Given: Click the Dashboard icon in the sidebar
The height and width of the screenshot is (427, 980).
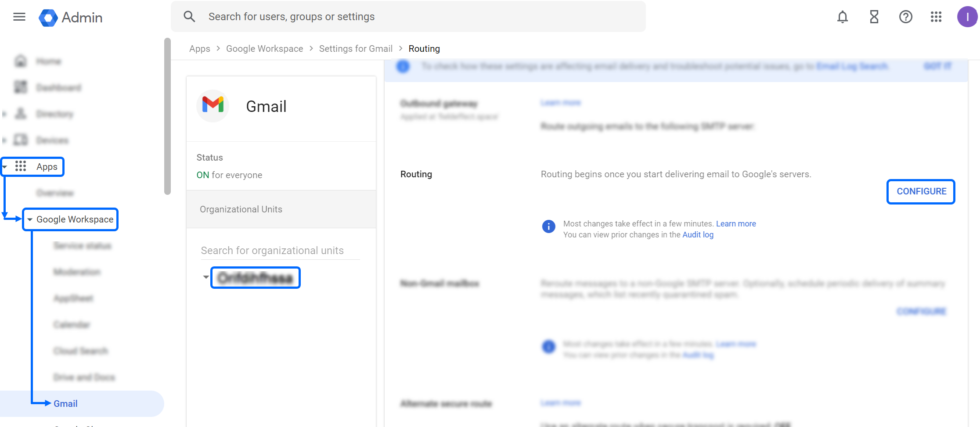Looking at the screenshot, I should pos(21,87).
